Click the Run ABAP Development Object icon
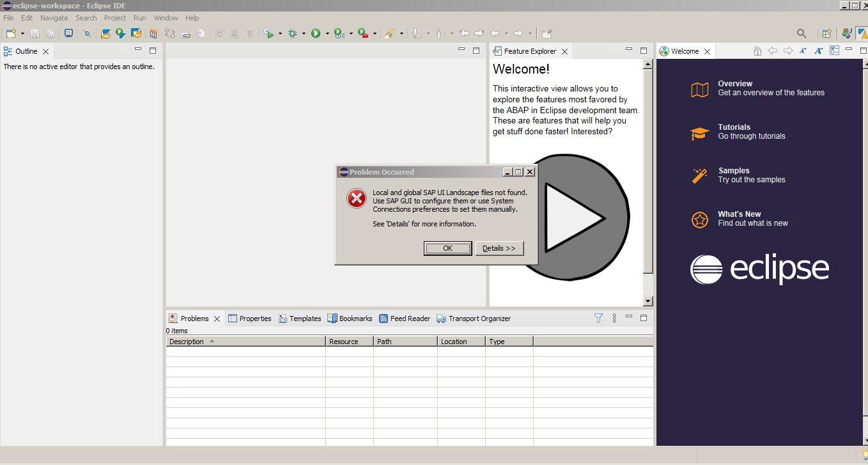 coord(120,33)
